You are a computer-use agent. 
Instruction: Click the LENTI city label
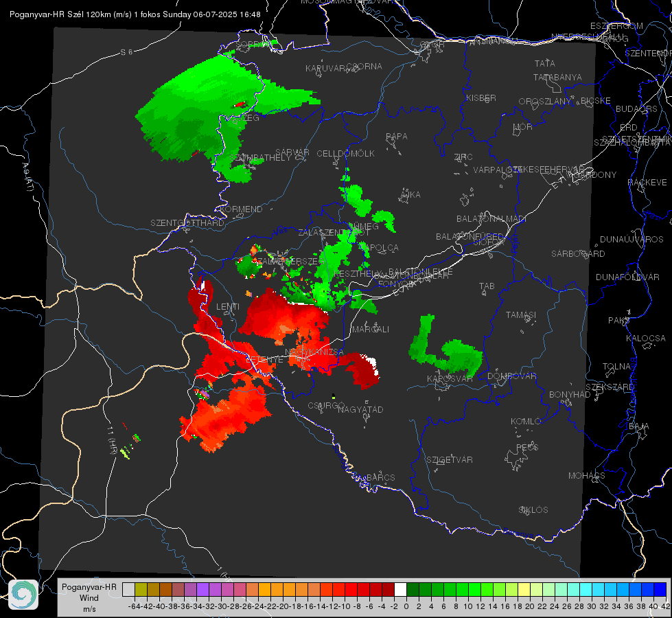click(x=228, y=307)
